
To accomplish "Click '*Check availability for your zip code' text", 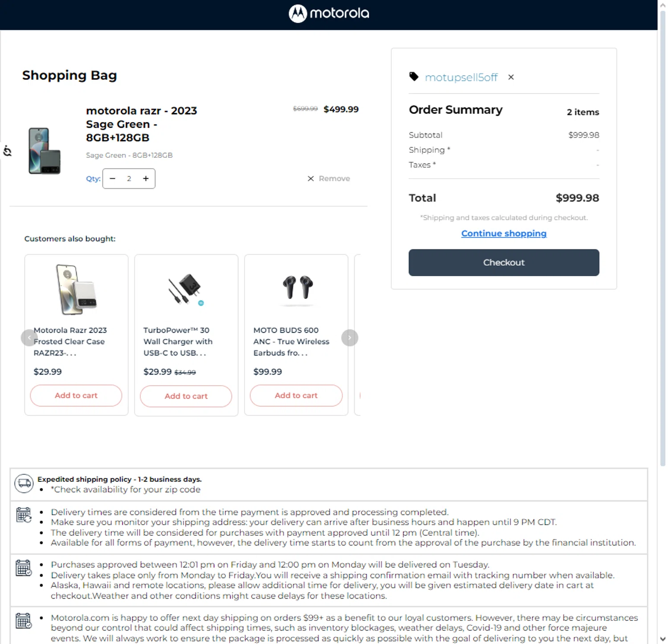I will coord(126,489).
